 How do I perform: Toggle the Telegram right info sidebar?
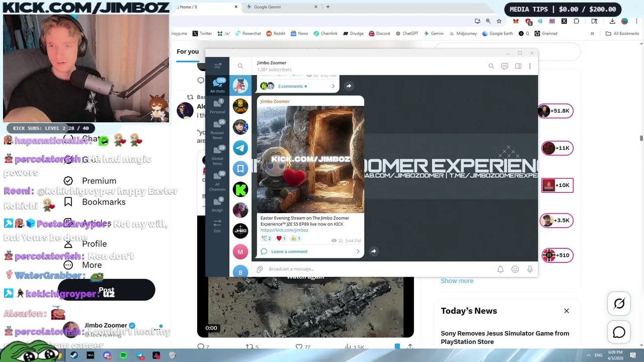click(x=518, y=66)
